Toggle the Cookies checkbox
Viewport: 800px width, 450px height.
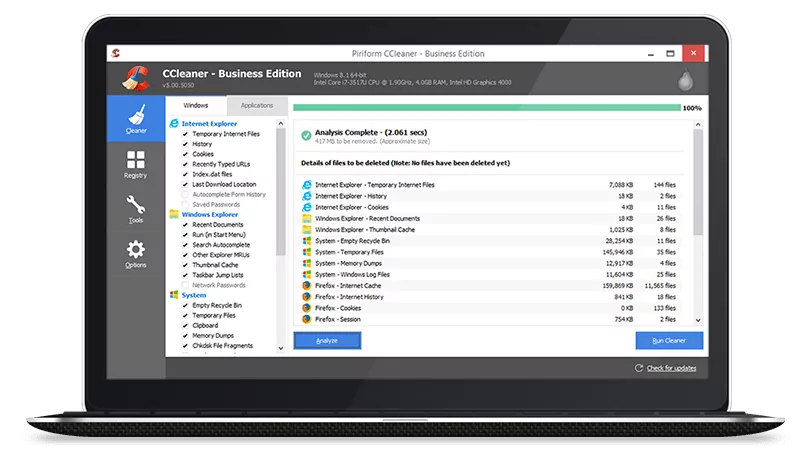pyautogui.click(x=185, y=154)
